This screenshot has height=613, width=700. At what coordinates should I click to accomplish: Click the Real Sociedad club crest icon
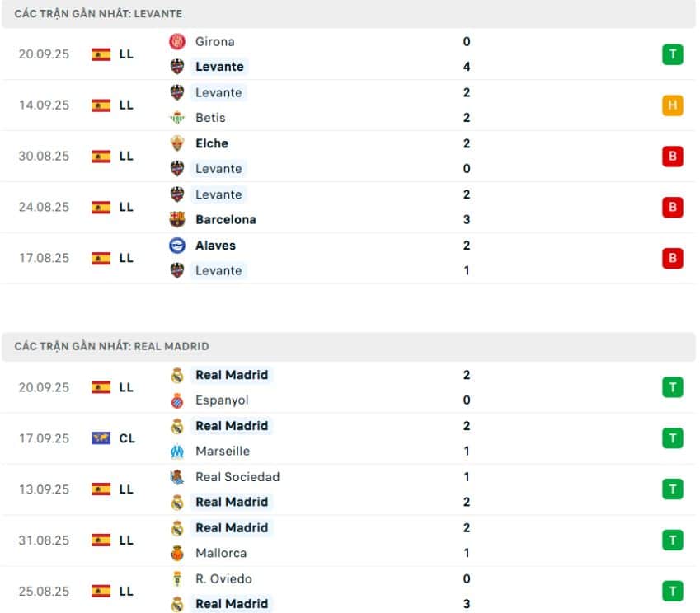[176, 477]
